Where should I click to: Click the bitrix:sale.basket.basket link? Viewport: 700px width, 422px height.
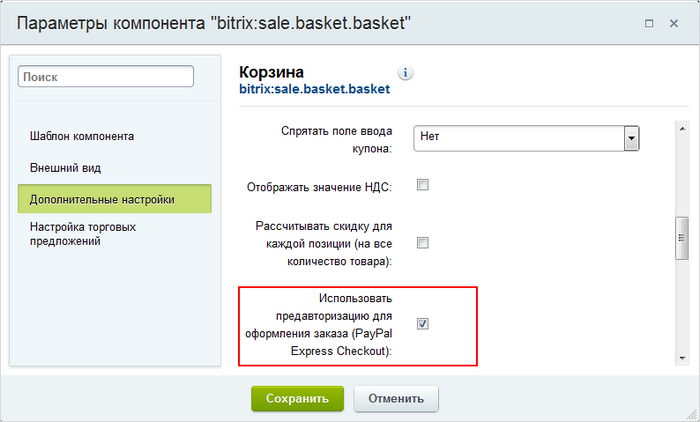[314, 89]
